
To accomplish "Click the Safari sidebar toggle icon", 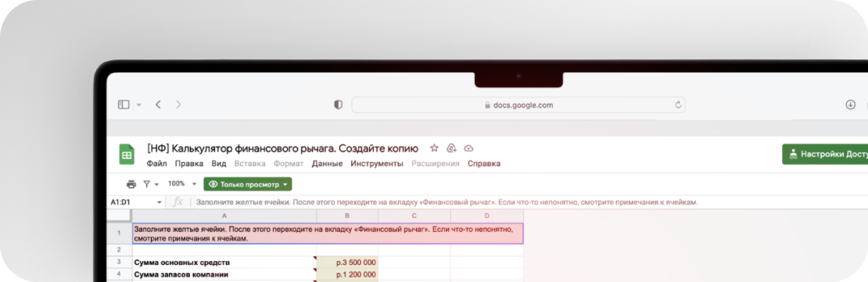I will click(x=124, y=104).
